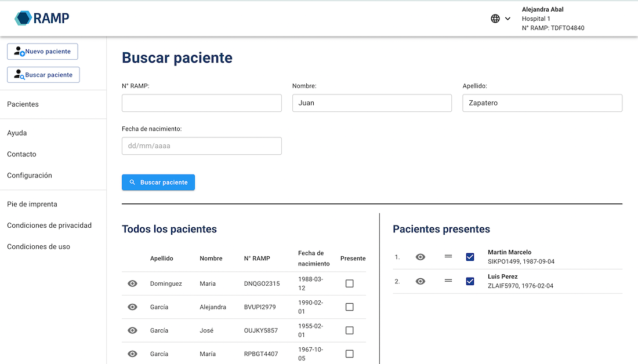Image resolution: width=638 pixels, height=364 pixels.
Task: Click the reorder handle for Martin Marcelo
Action: pyautogui.click(x=448, y=257)
